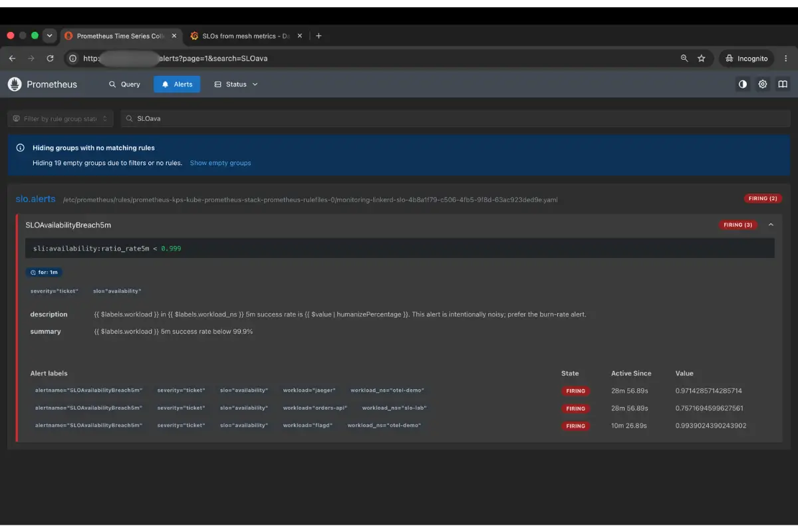The width and height of the screenshot is (798, 532).
Task: Open the slo.alerts group link
Action: point(36,199)
